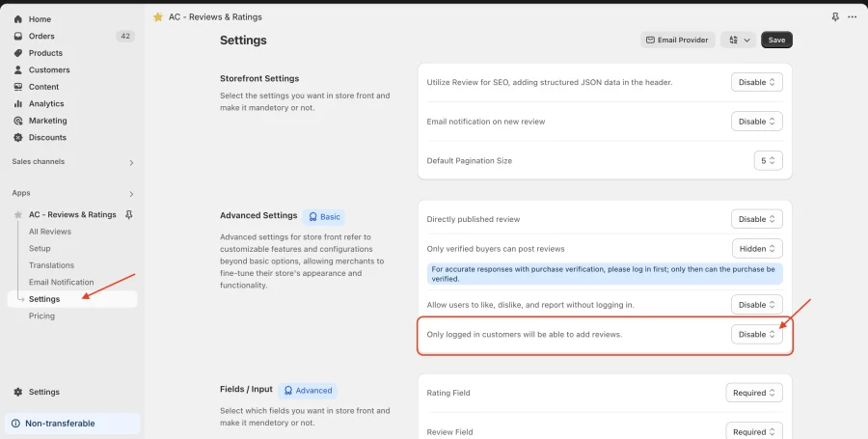Click the Email Provider button
The width and height of the screenshot is (868, 439).
point(678,40)
